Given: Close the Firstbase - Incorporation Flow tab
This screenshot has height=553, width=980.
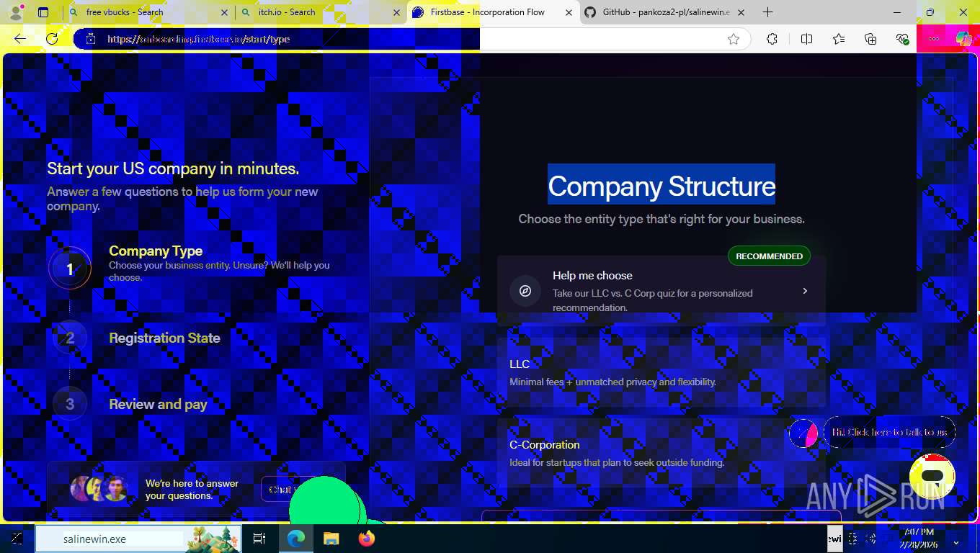Looking at the screenshot, I should 569,12.
